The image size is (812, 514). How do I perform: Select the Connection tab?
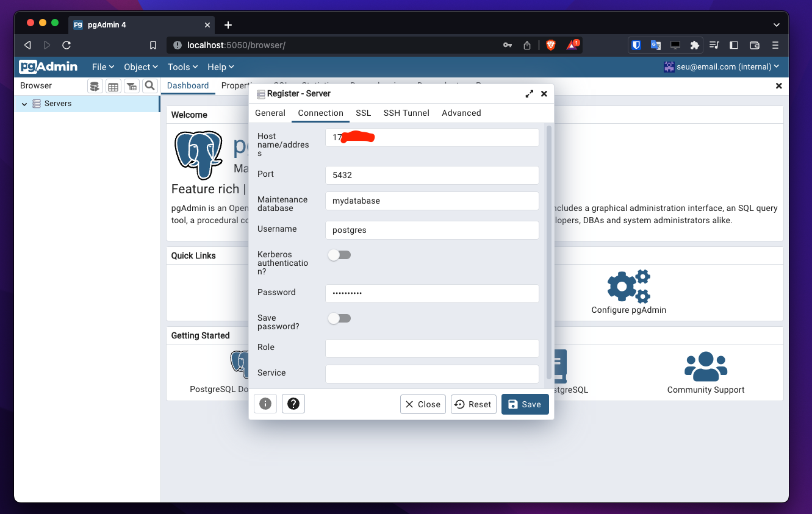tap(321, 113)
